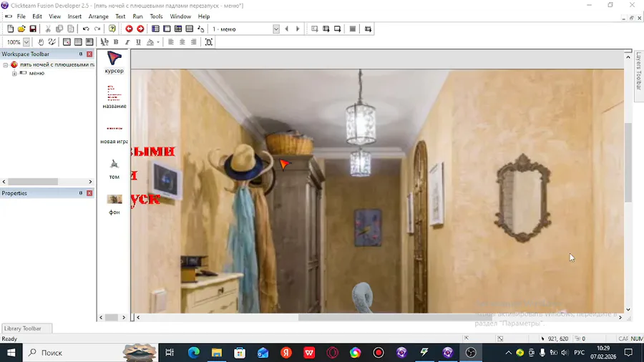Open the Insert menu
This screenshot has width=644, height=362.
(x=74, y=16)
